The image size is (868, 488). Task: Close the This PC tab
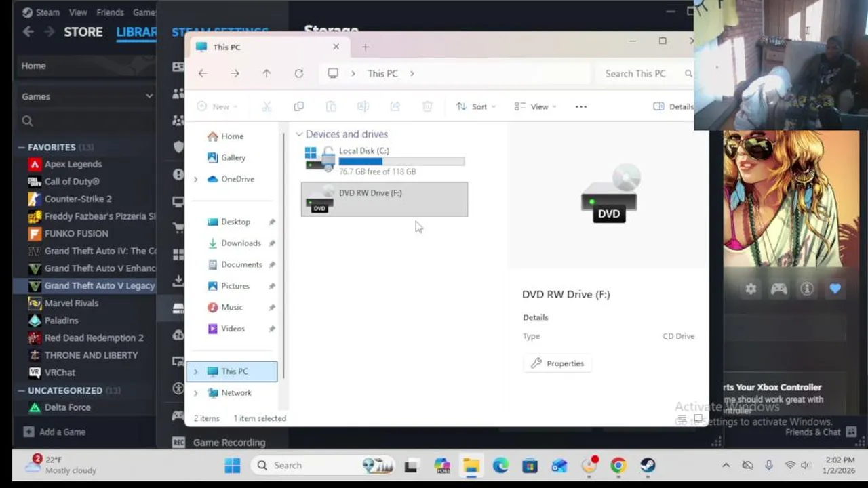pyautogui.click(x=336, y=47)
